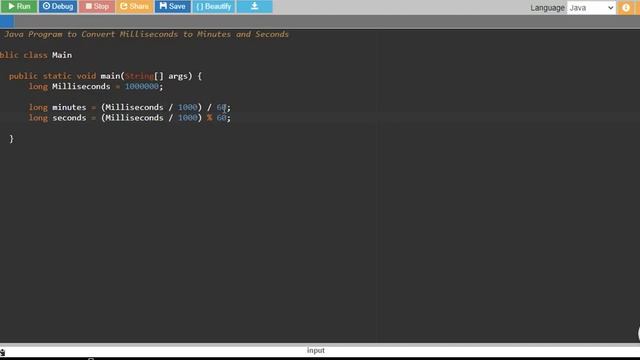This screenshot has height=360, width=640.
Task: Open the Language dropdown showing Java
Action: click(591, 8)
